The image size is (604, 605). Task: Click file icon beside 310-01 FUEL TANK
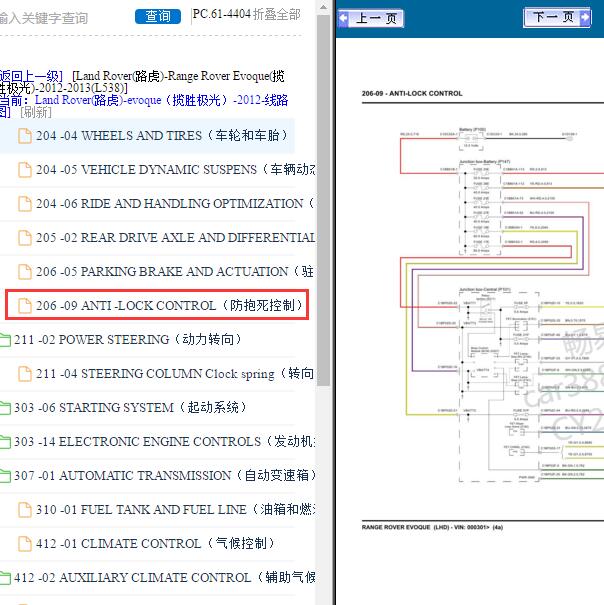pos(25,509)
